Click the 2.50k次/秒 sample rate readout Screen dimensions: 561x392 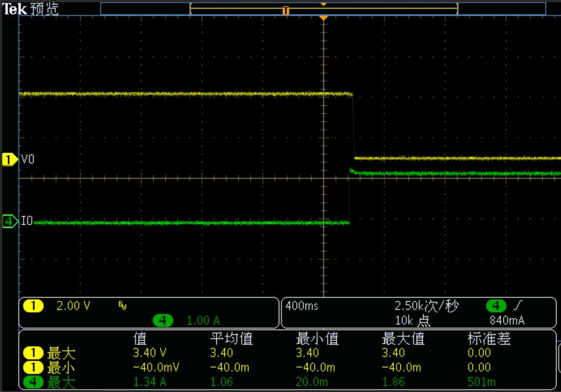pyautogui.click(x=426, y=306)
